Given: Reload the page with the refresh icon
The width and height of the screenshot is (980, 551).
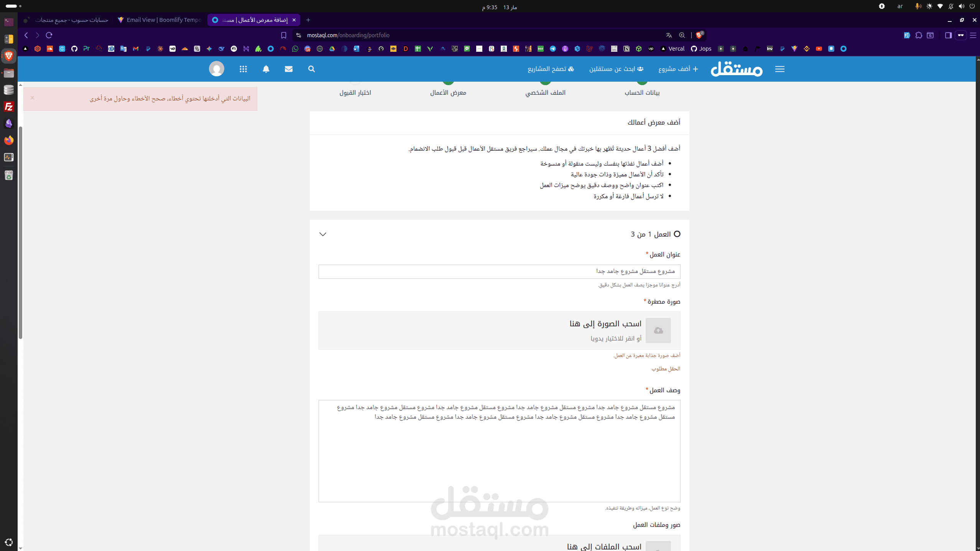Looking at the screenshot, I should [49, 35].
